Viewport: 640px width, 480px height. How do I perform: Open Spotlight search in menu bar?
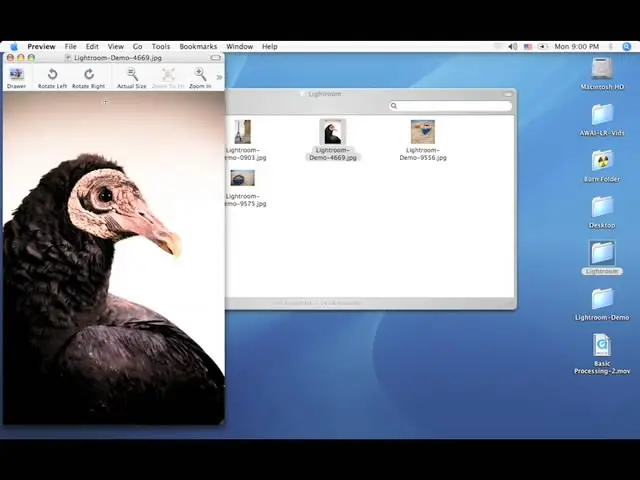tap(627, 47)
